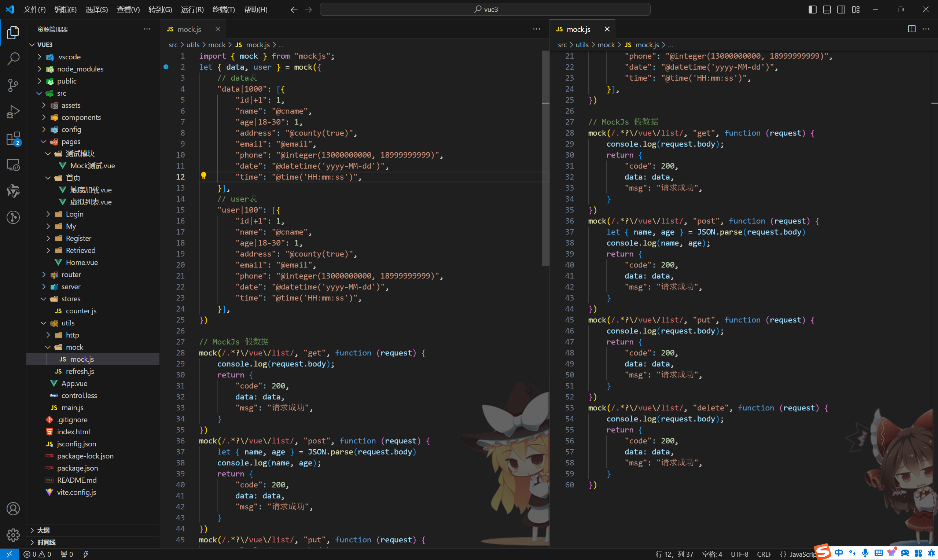This screenshot has height=560, width=938.
Task: Click UTF-8 encoding in status bar
Action: point(739,554)
